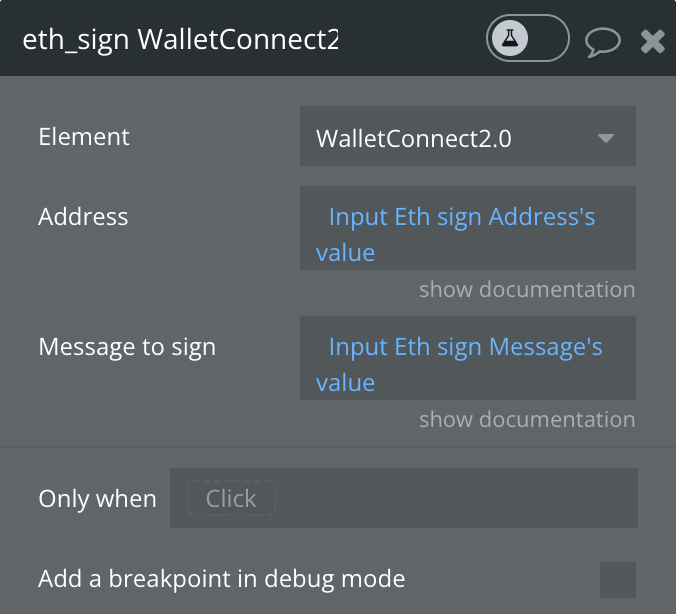Enable the breakpoint in debug mode checkbox

[x=618, y=580]
